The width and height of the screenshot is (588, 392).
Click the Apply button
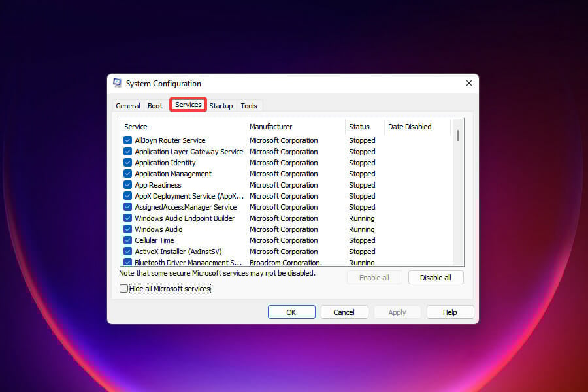click(x=397, y=312)
